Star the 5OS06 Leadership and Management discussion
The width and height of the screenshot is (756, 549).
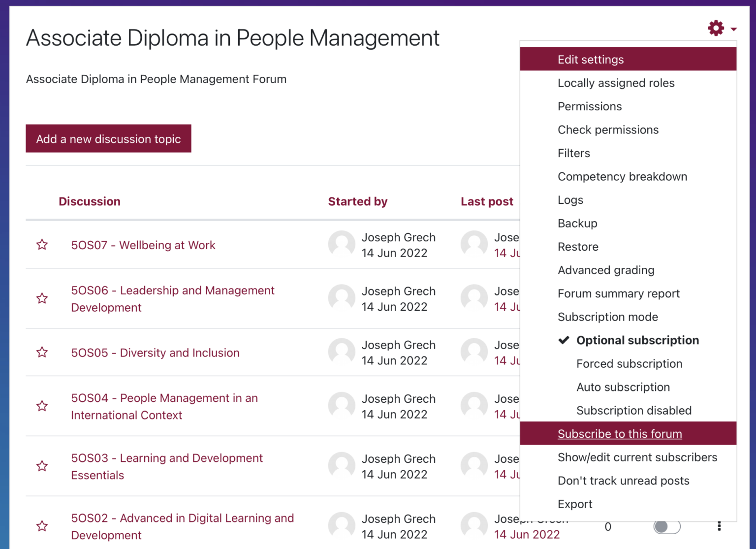[x=42, y=298]
